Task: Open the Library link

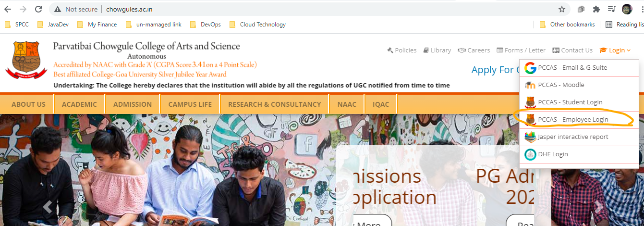Action: 437,50
